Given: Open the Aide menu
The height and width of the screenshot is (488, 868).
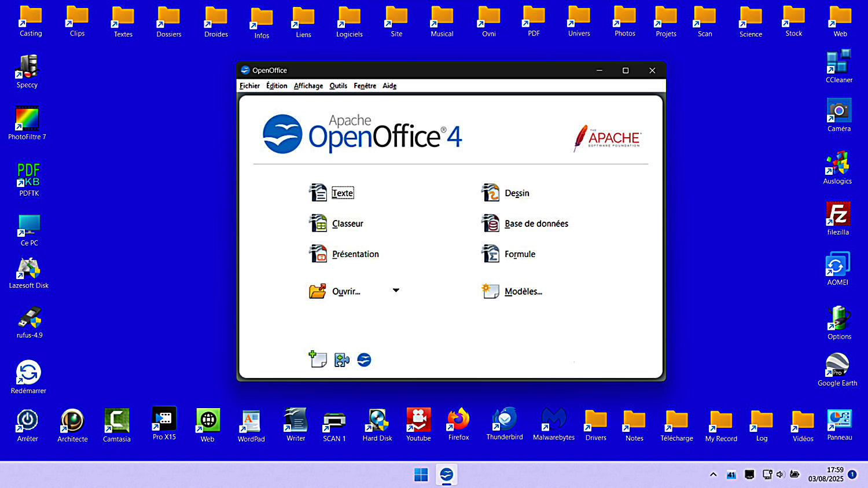Looking at the screenshot, I should tap(389, 86).
